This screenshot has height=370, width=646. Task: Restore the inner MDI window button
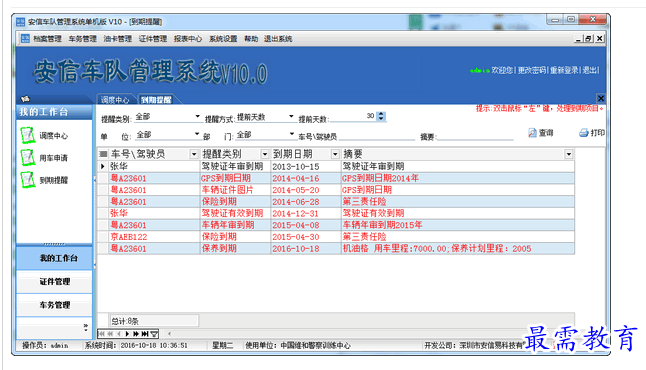coord(588,38)
